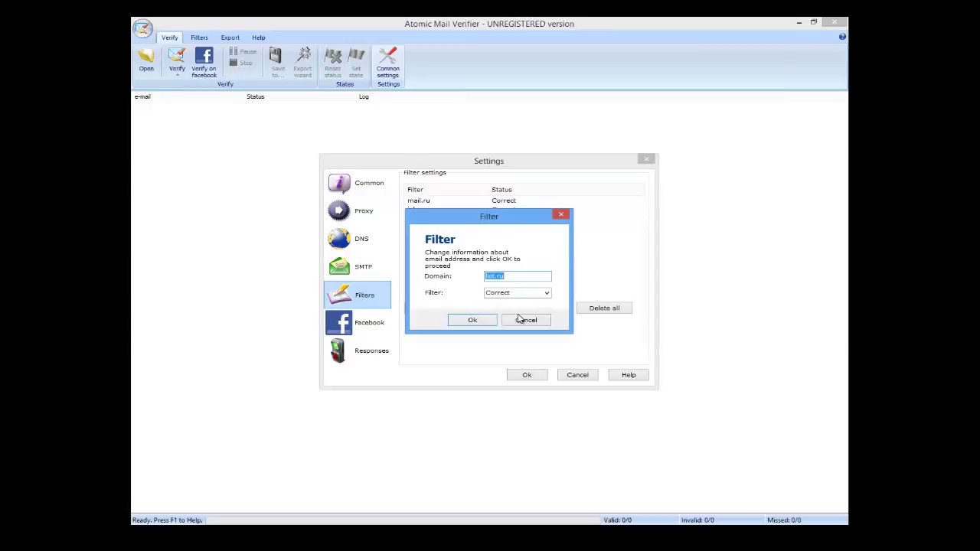Click Delete all filters button

604,308
